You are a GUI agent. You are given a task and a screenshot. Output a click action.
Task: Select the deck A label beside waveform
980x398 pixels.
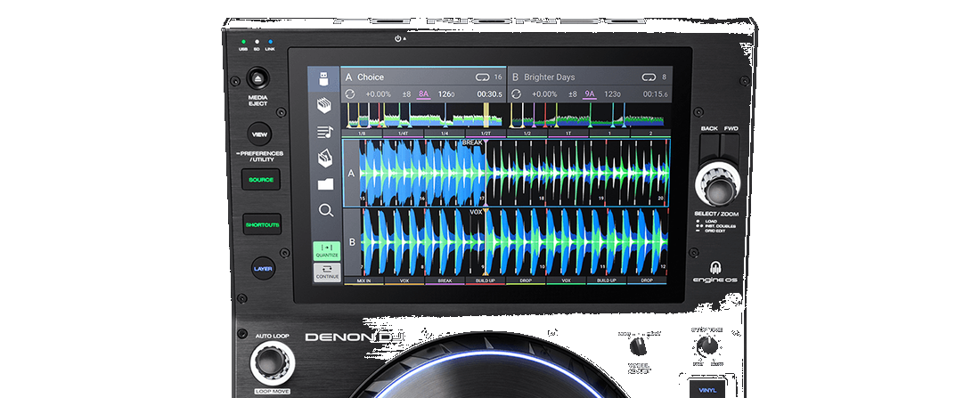(x=351, y=173)
